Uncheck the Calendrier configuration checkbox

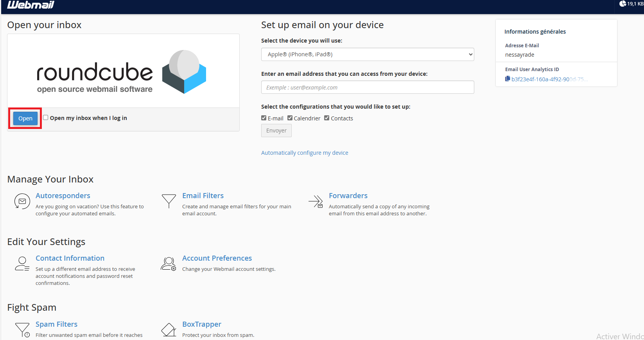(290, 118)
